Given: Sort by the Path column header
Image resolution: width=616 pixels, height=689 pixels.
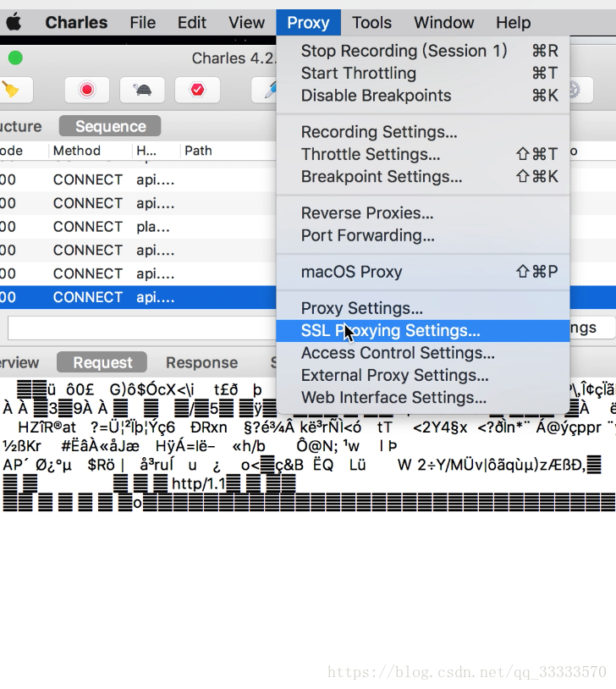Looking at the screenshot, I should point(228,151).
